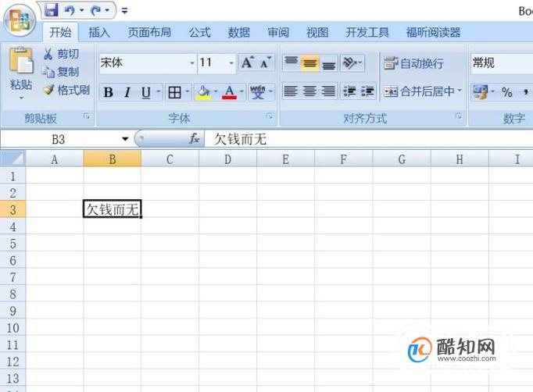This screenshot has height=392, width=533.
Task: Increase font size with large A
Action: 248,62
